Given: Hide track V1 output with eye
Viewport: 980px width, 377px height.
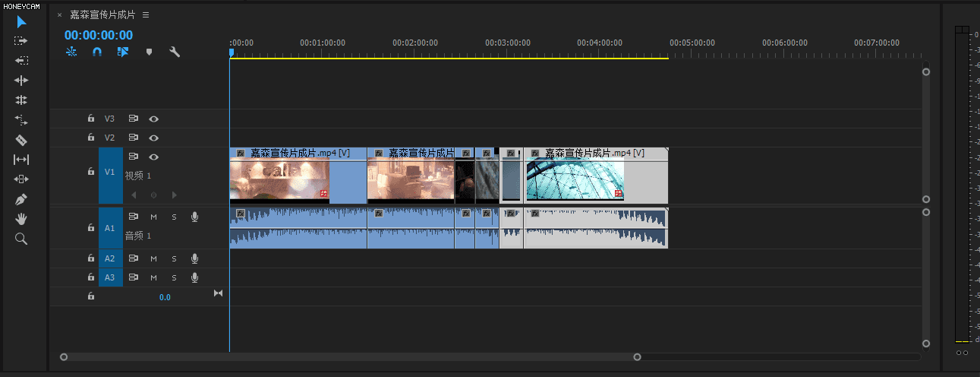Looking at the screenshot, I should tap(154, 157).
